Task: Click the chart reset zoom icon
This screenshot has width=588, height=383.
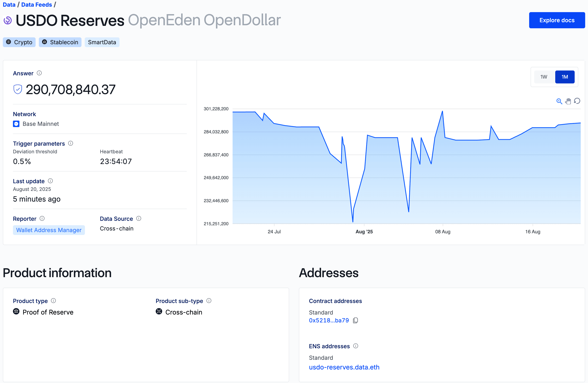Action: click(577, 101)
